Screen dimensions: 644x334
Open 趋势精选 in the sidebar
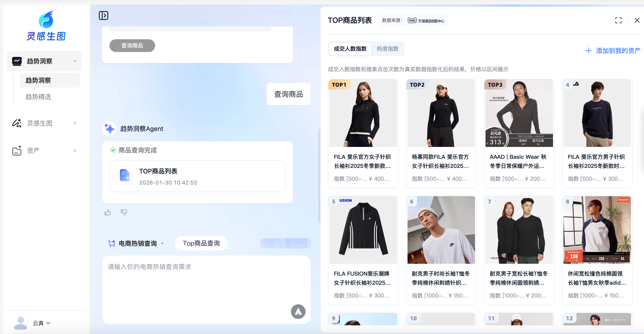click(x=38, y=97)
